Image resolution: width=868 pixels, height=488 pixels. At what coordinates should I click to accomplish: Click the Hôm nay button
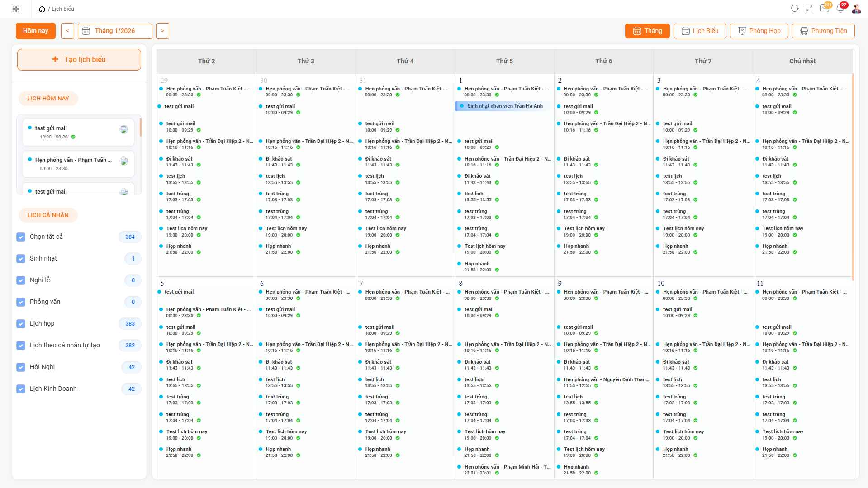(x=36, y=31)
